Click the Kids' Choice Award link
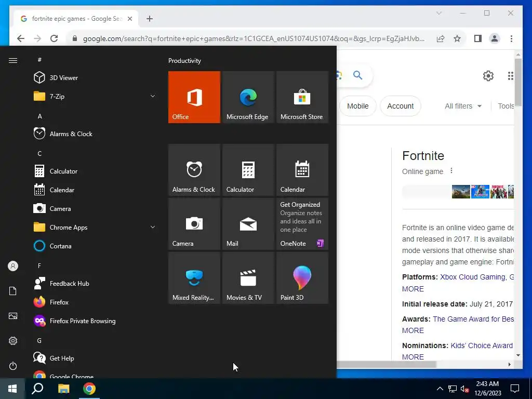 [482, 345]
